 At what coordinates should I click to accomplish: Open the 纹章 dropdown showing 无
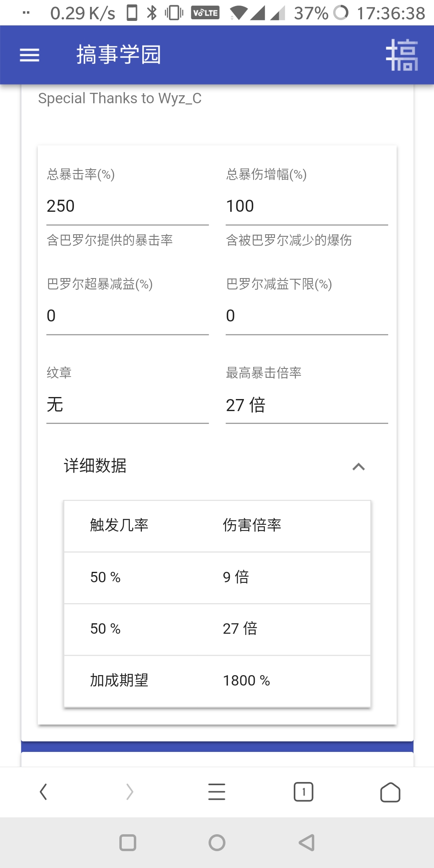tap(127, 405)
